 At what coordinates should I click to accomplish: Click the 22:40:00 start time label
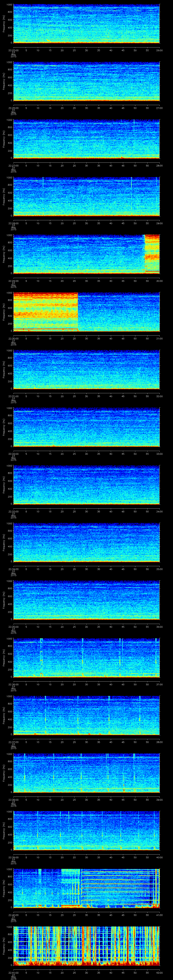point(13,915)
